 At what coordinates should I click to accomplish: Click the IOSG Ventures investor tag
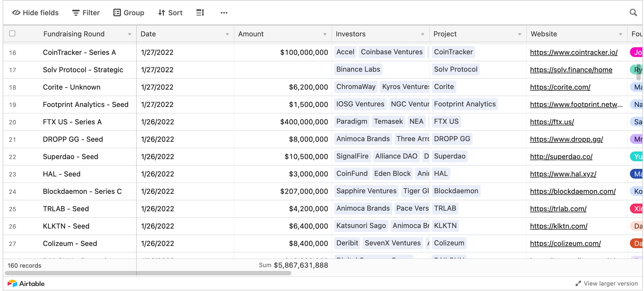(x=360, y=104)
